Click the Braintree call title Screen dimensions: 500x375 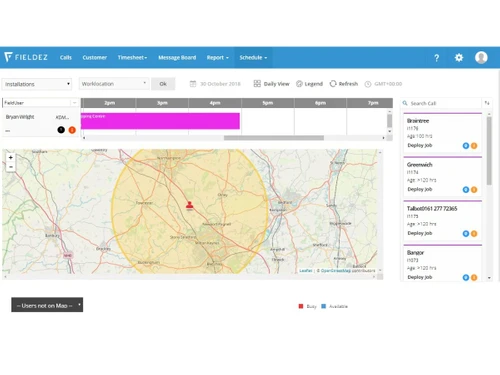418,121
